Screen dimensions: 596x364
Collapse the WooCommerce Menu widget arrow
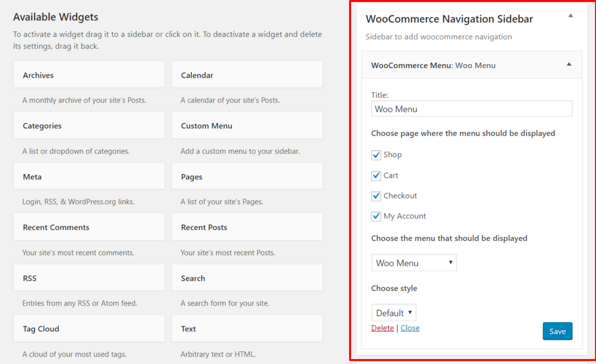[569, 64]
